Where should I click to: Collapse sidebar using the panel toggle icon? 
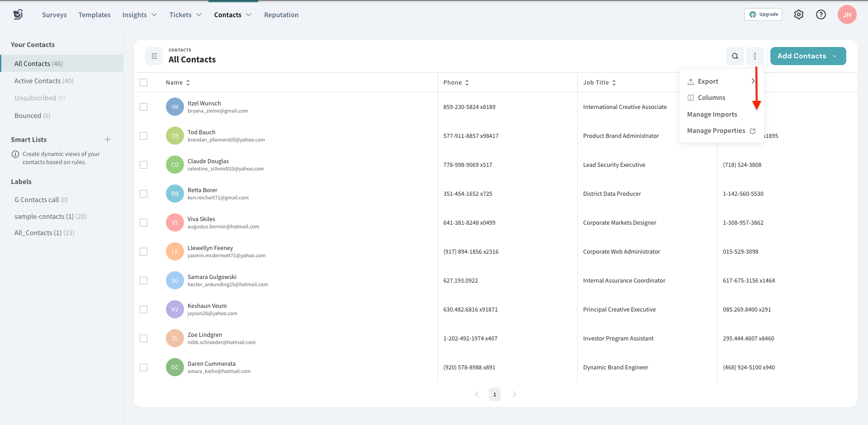154,56
